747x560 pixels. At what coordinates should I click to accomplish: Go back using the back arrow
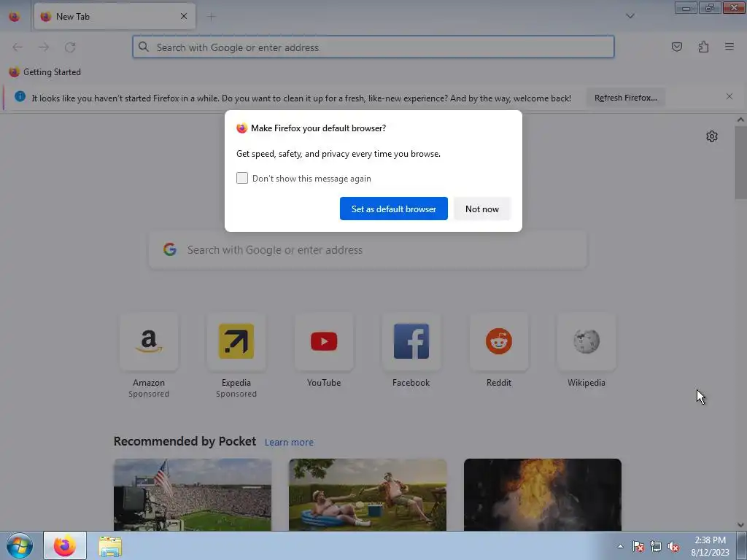point(18,47)
